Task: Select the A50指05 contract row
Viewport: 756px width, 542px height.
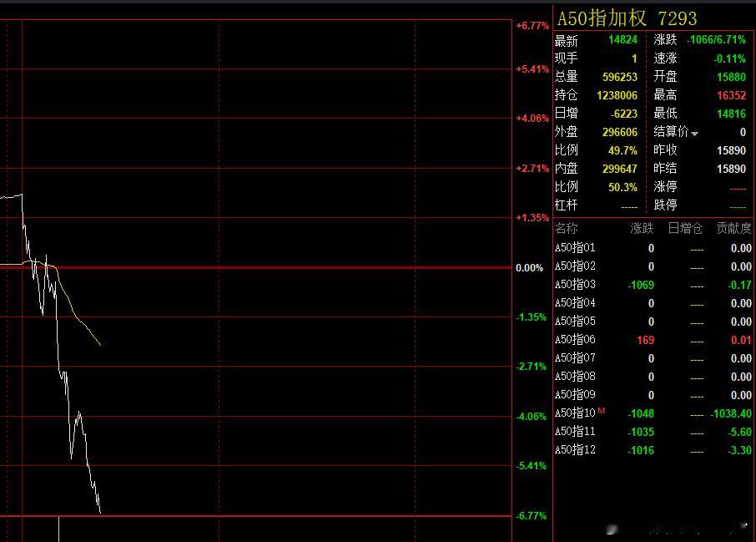Action: 653,322
